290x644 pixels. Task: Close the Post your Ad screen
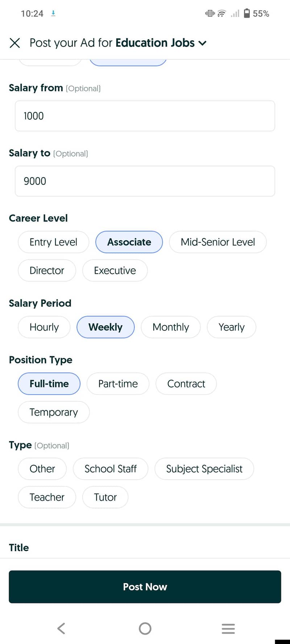pos(15,43)
